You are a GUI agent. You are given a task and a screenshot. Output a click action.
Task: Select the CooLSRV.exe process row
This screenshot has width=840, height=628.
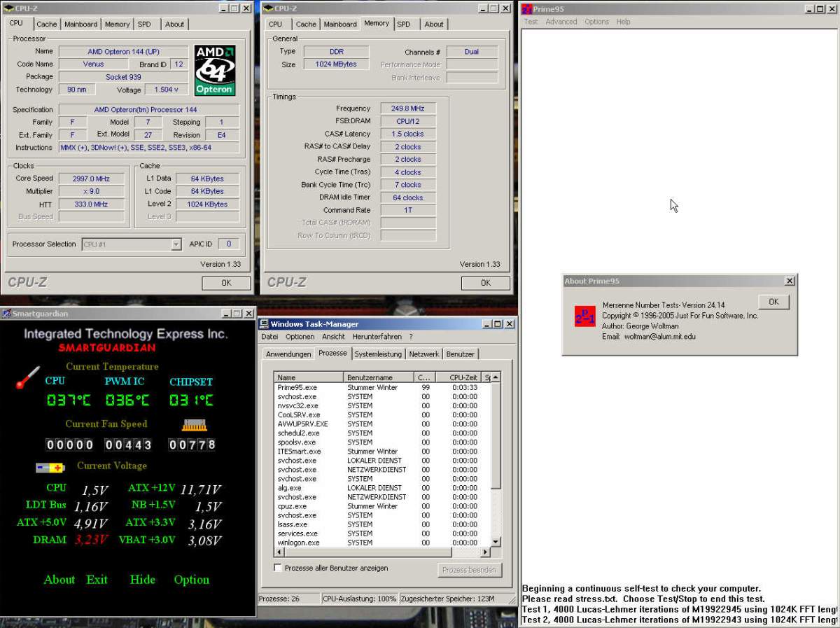click(x=382, y=414)
